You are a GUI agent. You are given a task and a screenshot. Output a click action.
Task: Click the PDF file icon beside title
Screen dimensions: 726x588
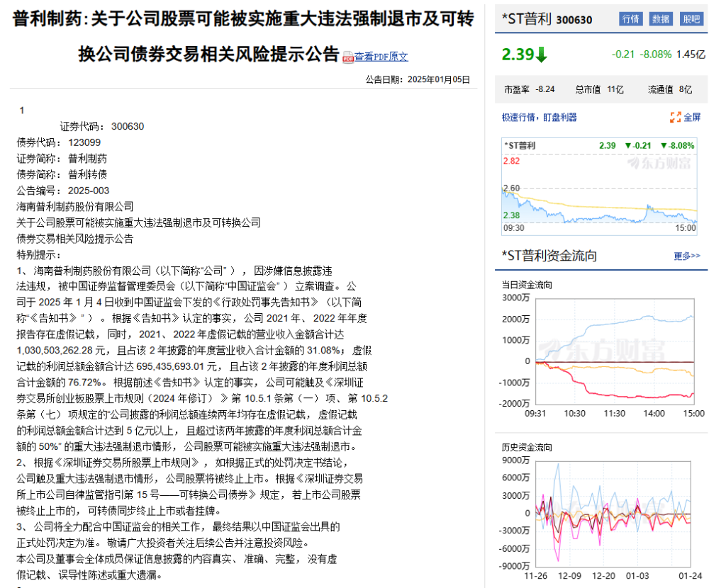click(x=348, y=57)
